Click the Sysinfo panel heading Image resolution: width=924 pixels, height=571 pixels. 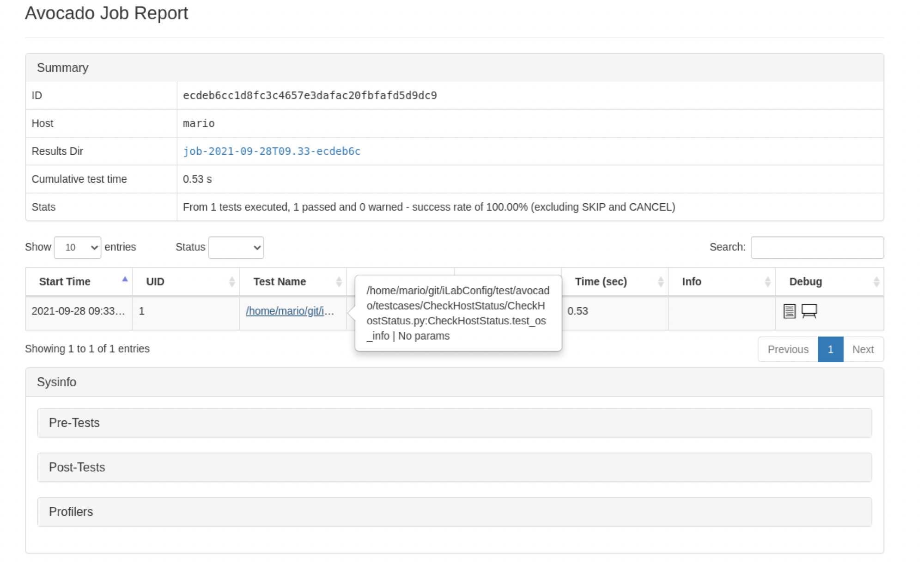click(x=56, y=382)
